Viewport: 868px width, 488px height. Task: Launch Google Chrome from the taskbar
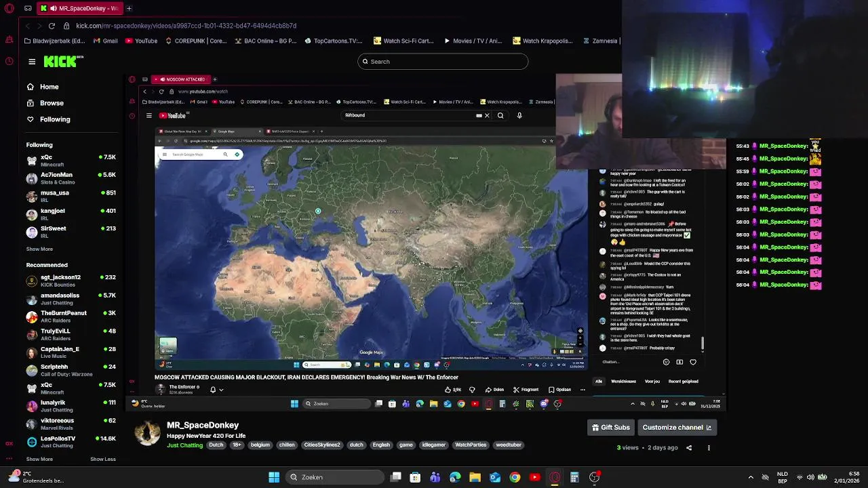click(515, 477)
